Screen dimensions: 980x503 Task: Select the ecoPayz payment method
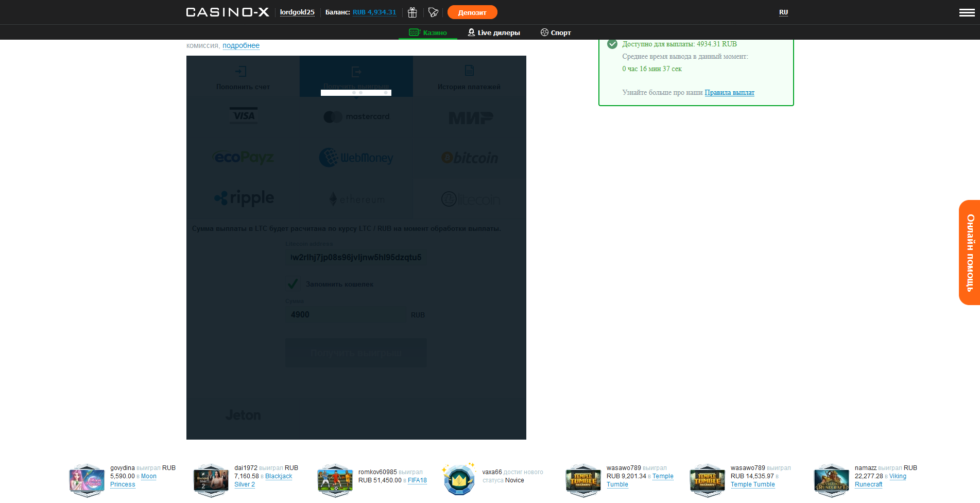point(243,157)
